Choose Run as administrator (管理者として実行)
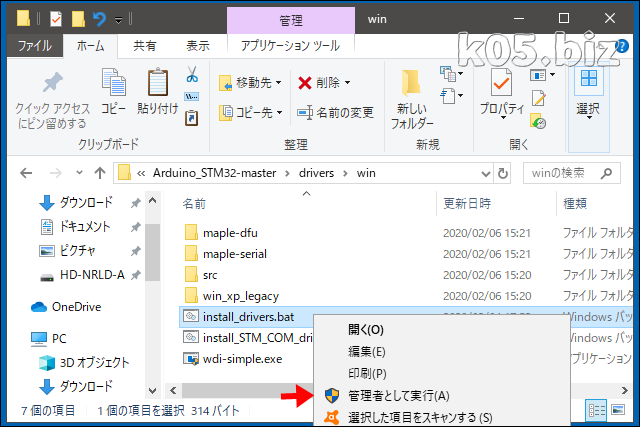 (x=398, y=396)
